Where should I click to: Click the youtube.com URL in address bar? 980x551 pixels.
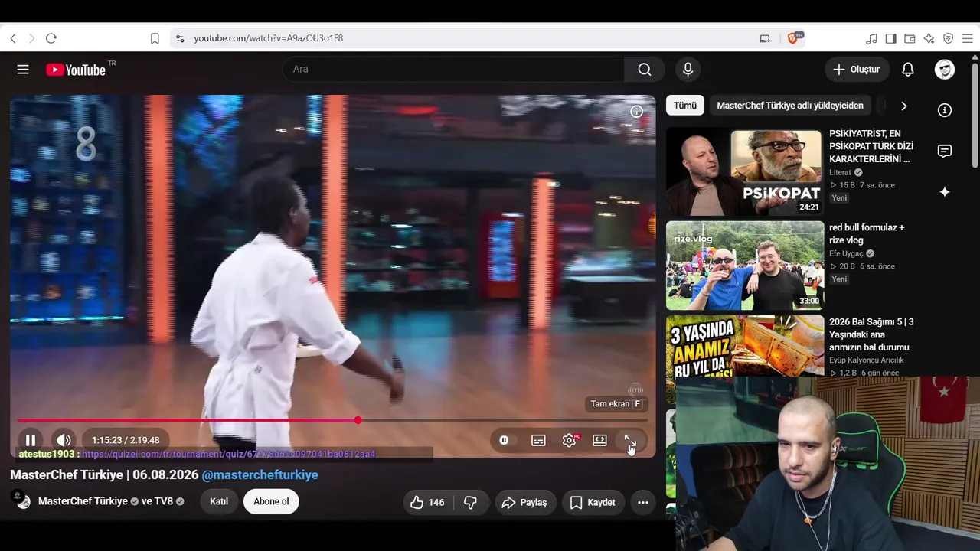(268, 38)
